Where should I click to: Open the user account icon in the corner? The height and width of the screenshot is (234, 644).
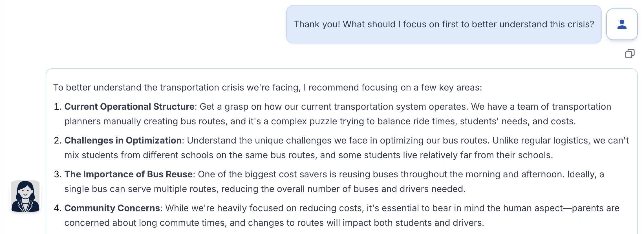click(x=622, y=25)
